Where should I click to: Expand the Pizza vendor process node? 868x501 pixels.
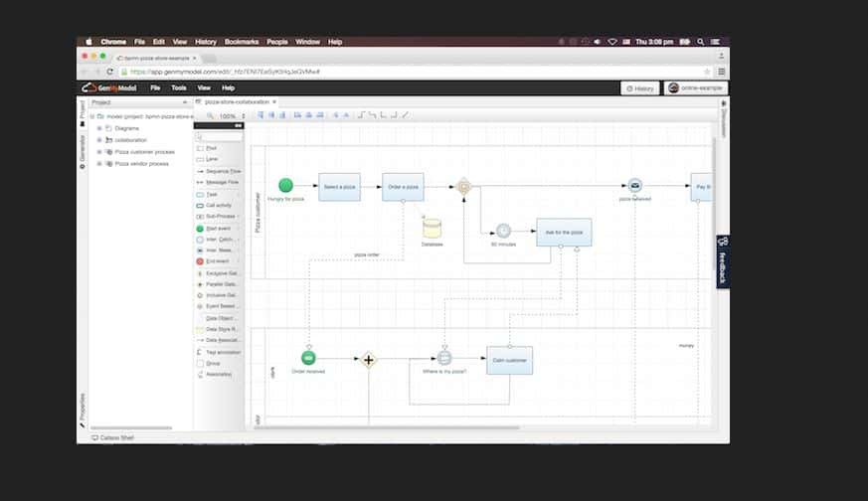tap(99, 163)
